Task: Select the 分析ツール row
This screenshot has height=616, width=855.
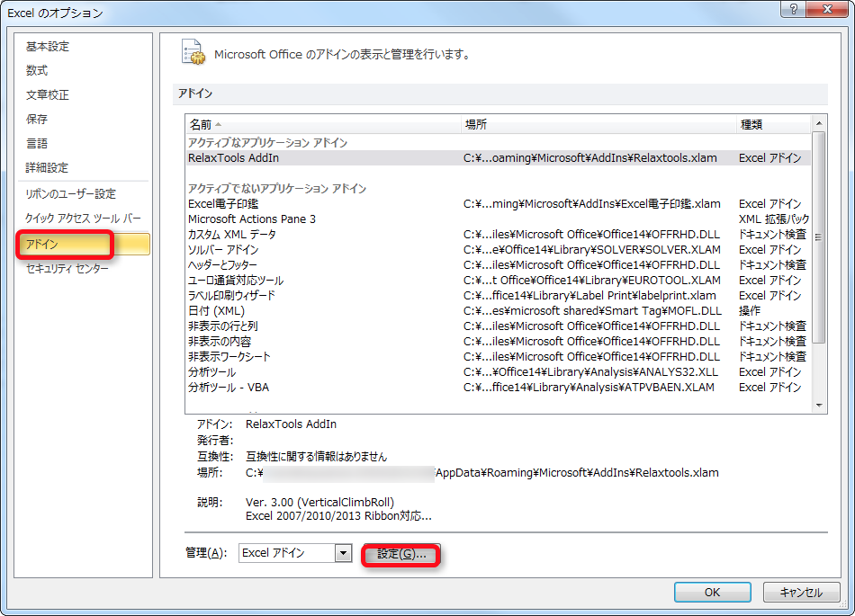Action: click(498, 372)
